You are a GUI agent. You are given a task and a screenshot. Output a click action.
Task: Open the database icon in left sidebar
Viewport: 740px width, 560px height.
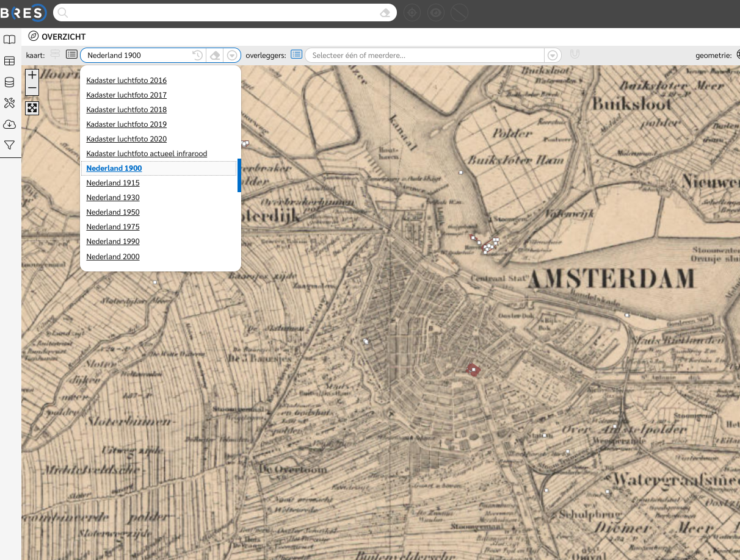tap(9, 82)
